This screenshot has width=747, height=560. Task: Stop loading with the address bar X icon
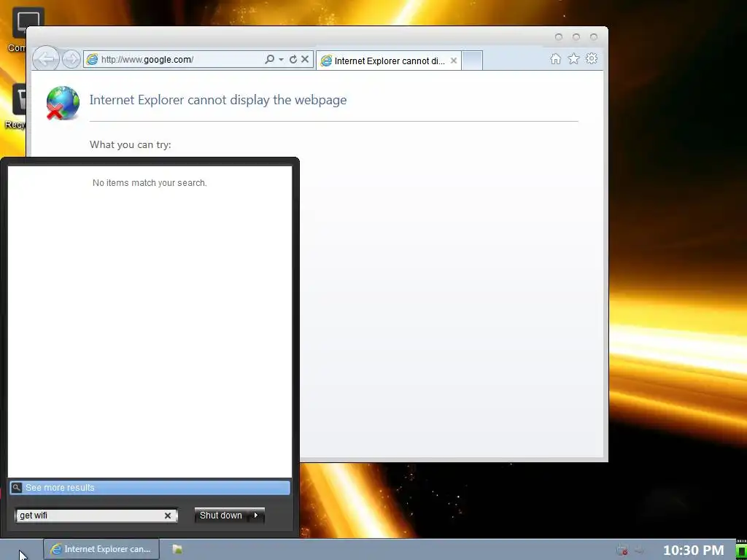pyautogui.click(x=305, y=59)
